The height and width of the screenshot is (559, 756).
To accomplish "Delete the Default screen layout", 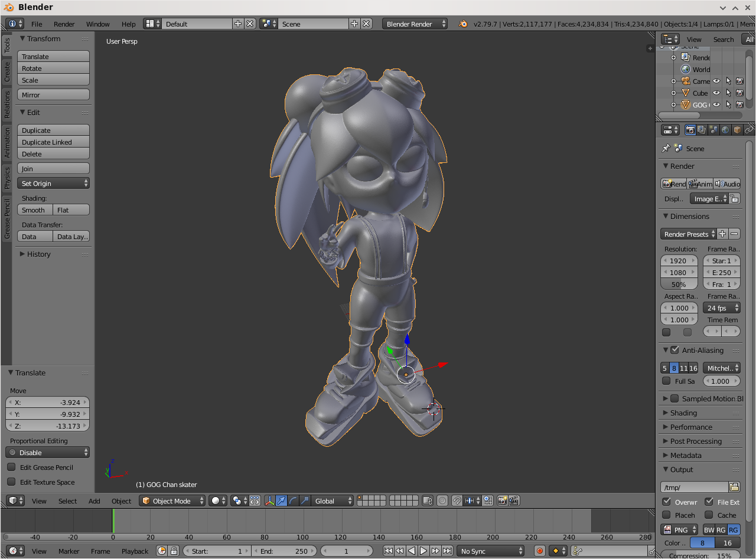I will pyautogui.click(x=250, y=24).
